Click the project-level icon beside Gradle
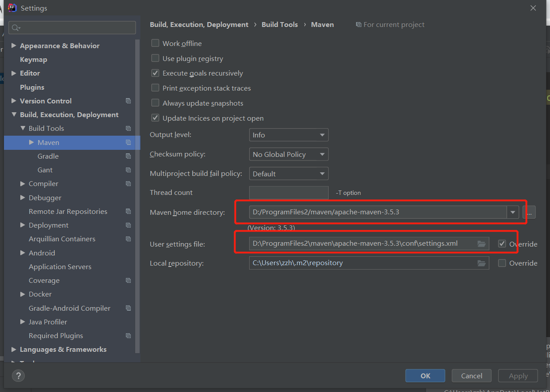The image size is (550, 392). pyautogui.click(x=128, y=156)
